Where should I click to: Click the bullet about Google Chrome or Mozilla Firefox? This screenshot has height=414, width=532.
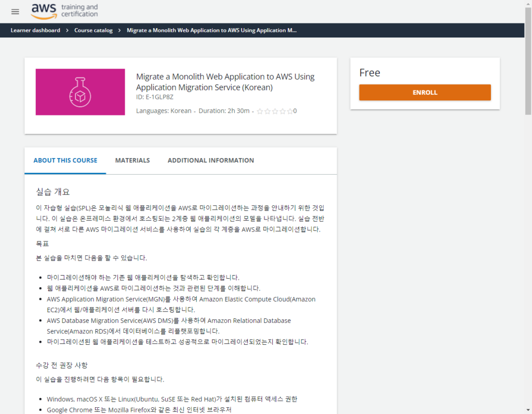point(139,410)
